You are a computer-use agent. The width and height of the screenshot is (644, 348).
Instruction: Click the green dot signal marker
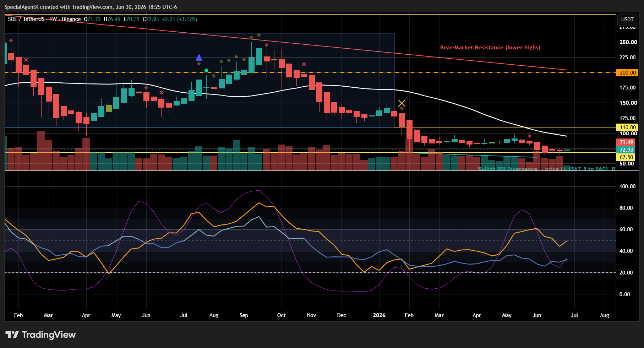pos(206,71)
